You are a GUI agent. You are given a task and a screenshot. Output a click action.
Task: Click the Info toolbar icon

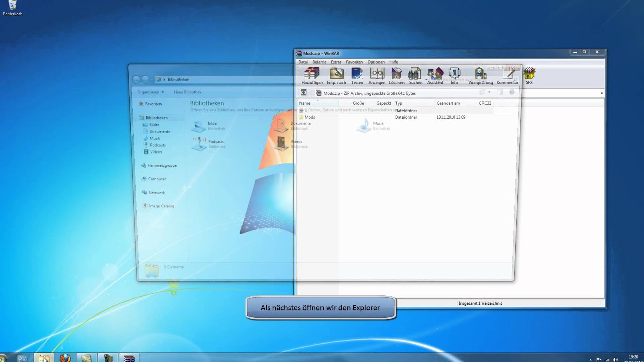click(454, 76)
